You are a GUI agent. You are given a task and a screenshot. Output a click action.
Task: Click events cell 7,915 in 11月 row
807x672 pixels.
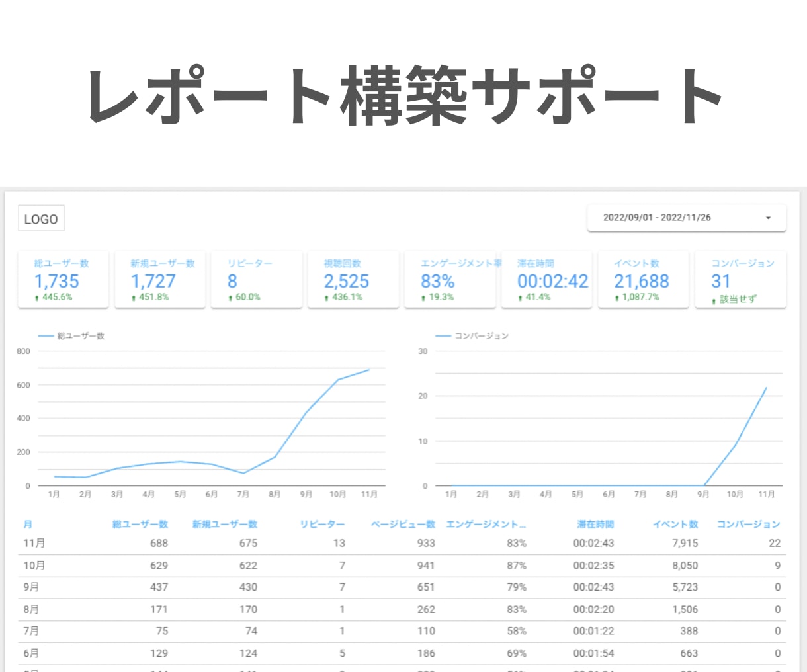[685, 543]
